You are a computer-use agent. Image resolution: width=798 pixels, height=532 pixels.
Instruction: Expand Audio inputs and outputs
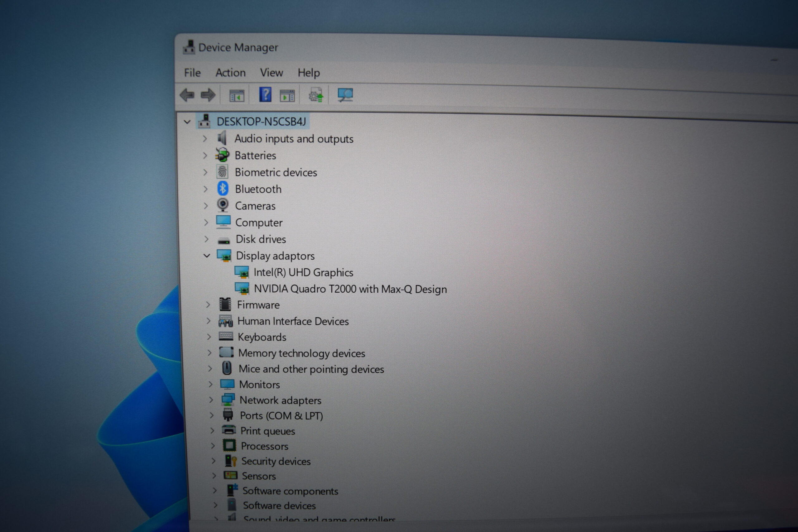coord(204,138)
